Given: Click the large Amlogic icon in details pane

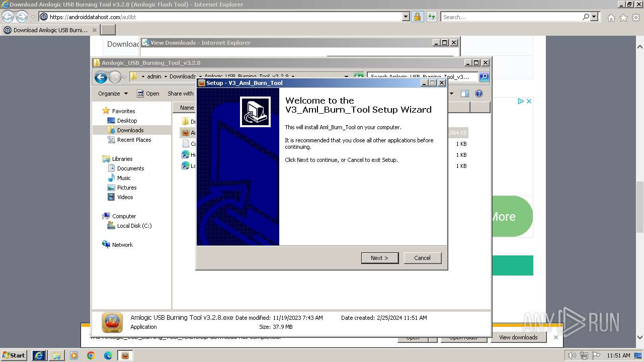Looking at the screenshot, I should [x=112, y=323].
